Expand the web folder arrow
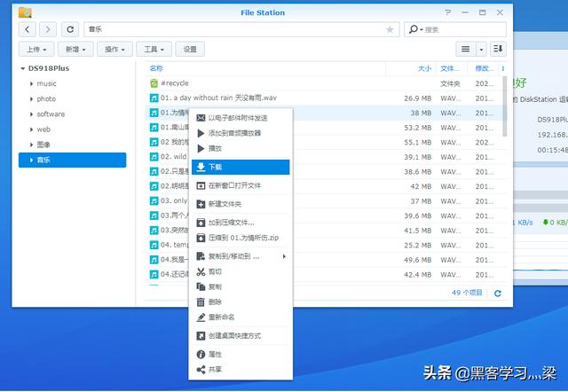 32,129
